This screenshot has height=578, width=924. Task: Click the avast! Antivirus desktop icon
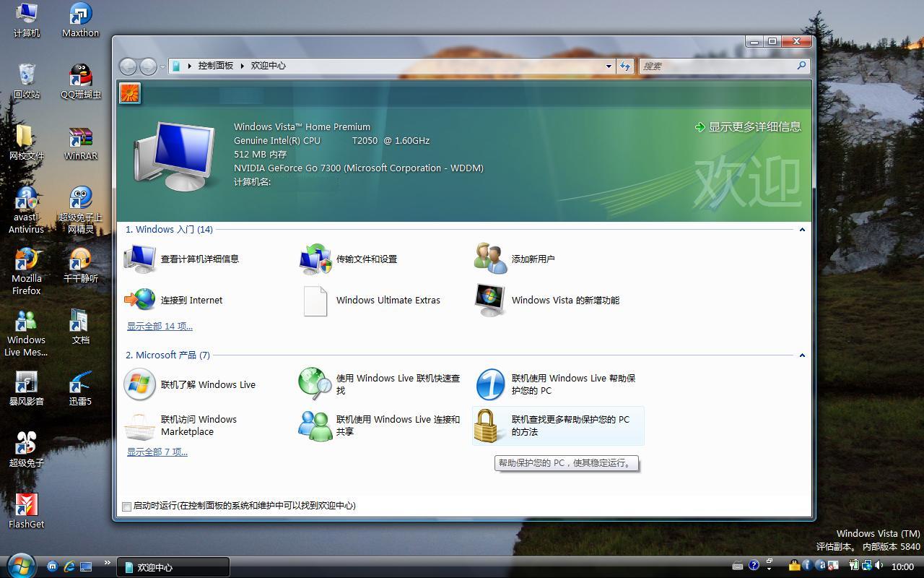[x=27, y=210]
